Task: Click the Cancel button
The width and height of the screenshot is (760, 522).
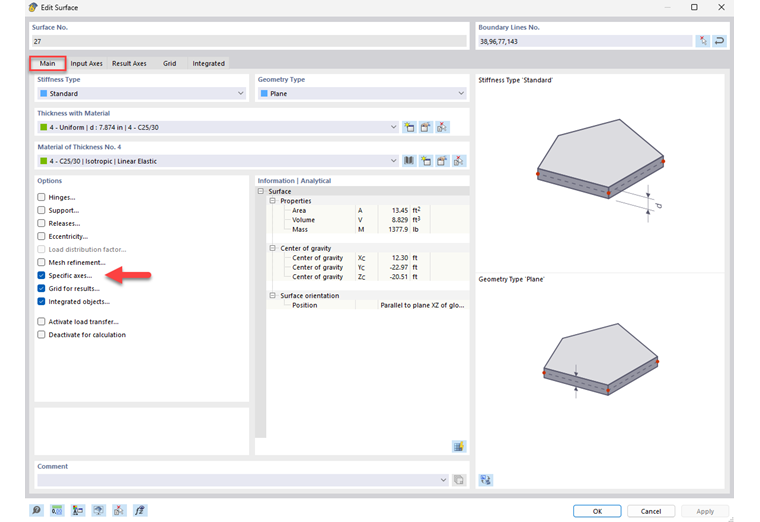Action: [651, 511]
